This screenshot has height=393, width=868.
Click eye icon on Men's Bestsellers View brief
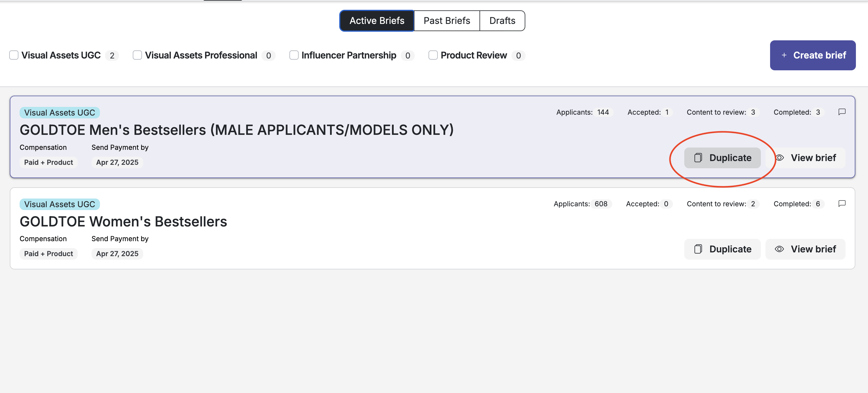(780, 158)
